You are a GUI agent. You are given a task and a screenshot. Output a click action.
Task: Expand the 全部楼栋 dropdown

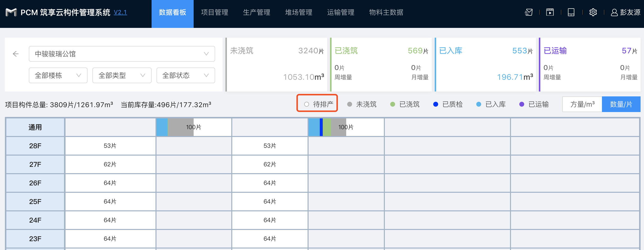[x=58, y=75]
